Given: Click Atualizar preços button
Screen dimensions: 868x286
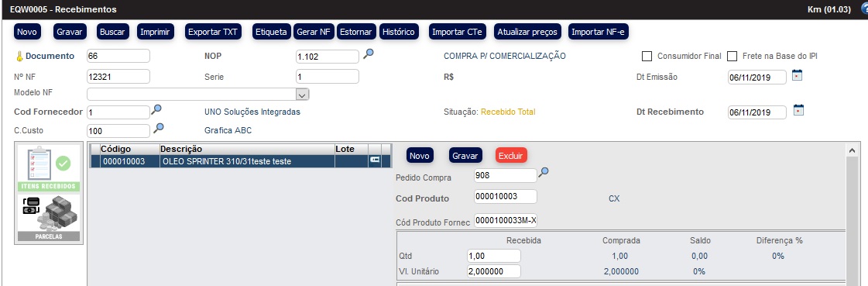Looking at the screenshot, I should tap(527, 32).
